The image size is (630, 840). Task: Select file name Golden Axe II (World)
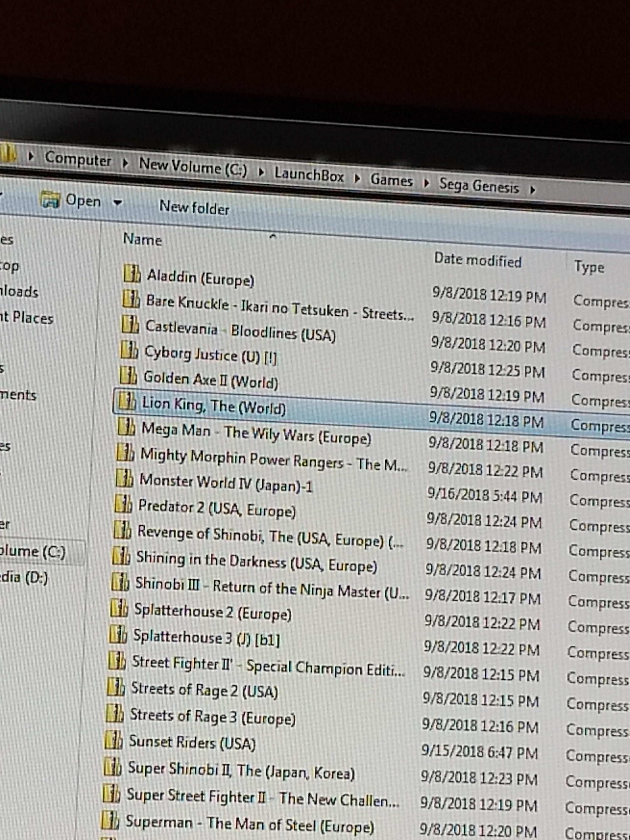click(x=211, y=380)
